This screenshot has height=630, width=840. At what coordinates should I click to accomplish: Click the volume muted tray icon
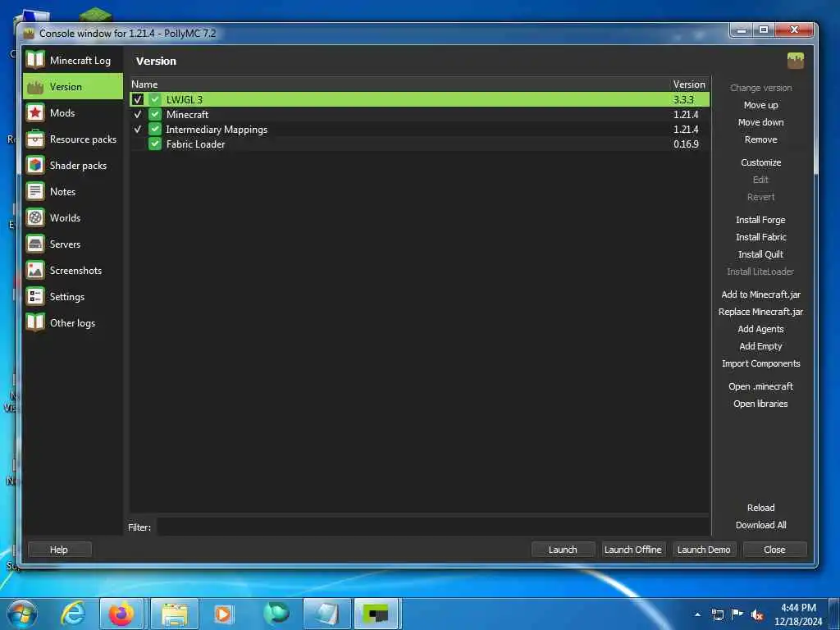[x=756, y=615]
